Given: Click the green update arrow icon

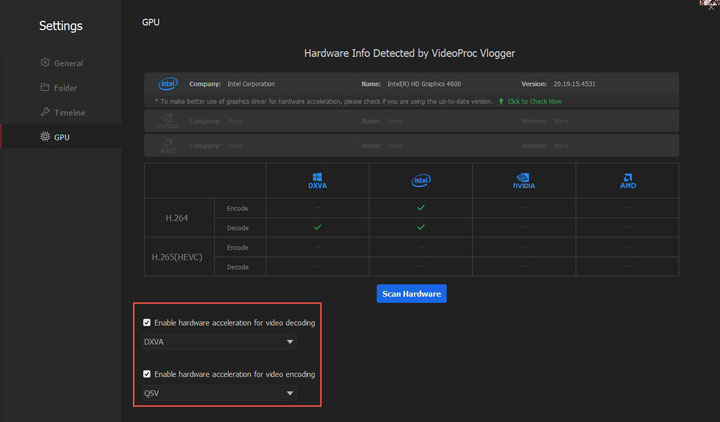Looking at the screenshot, I should [x=500, y=101].
